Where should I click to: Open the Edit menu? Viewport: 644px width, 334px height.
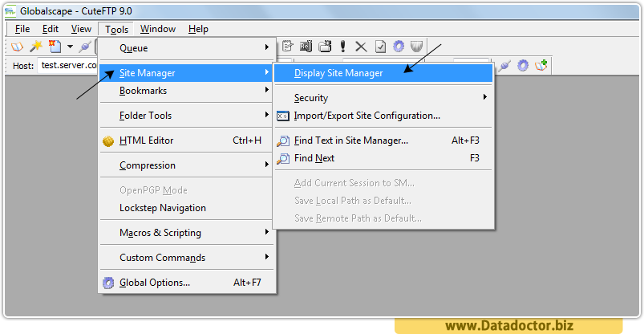coord(51,29)
